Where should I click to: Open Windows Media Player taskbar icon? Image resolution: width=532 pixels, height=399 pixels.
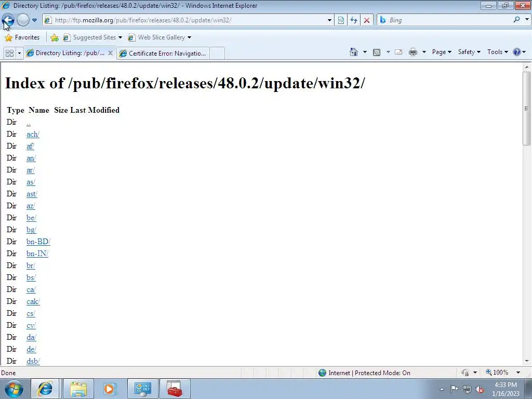(x=110, y=389)
